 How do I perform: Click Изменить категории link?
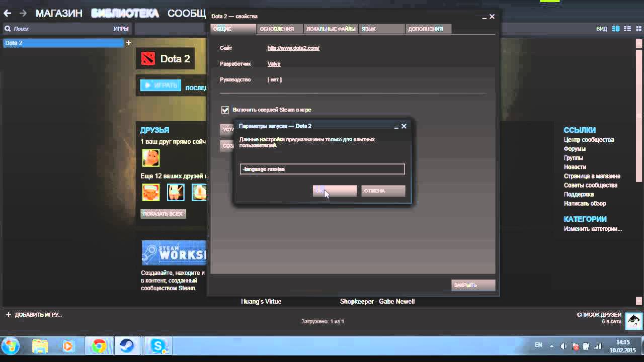[593, 229]
